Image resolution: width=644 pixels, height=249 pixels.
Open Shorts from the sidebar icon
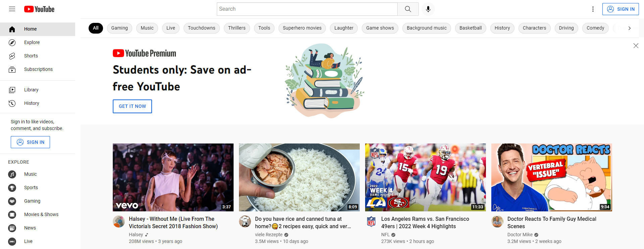click(12, 56)
